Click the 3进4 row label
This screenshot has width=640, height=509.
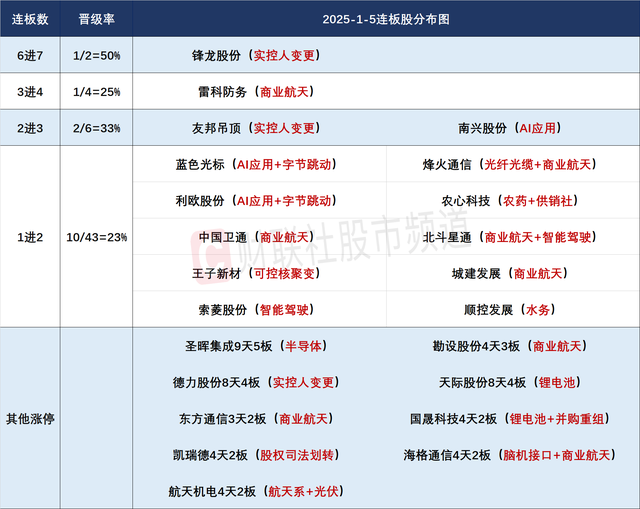[x=30, y=92]
